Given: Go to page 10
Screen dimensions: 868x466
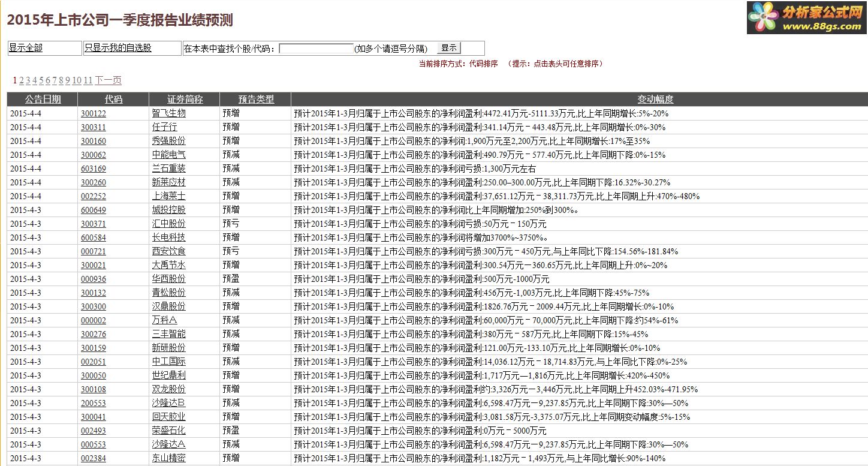Looking at the screenshot, I should (77, 80).
